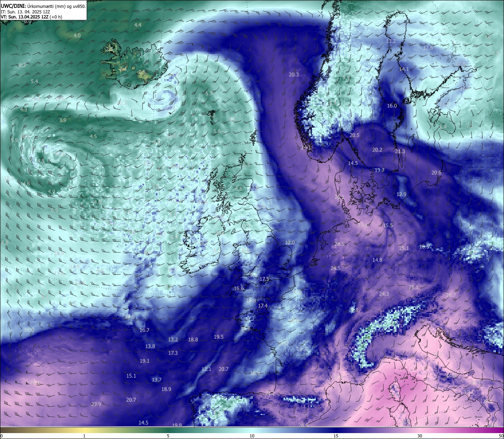Viewport: 504px width, 439px height.
Task: Click the 20.2 value on the map
Action: pyautogui.click(x=377, y=150)
